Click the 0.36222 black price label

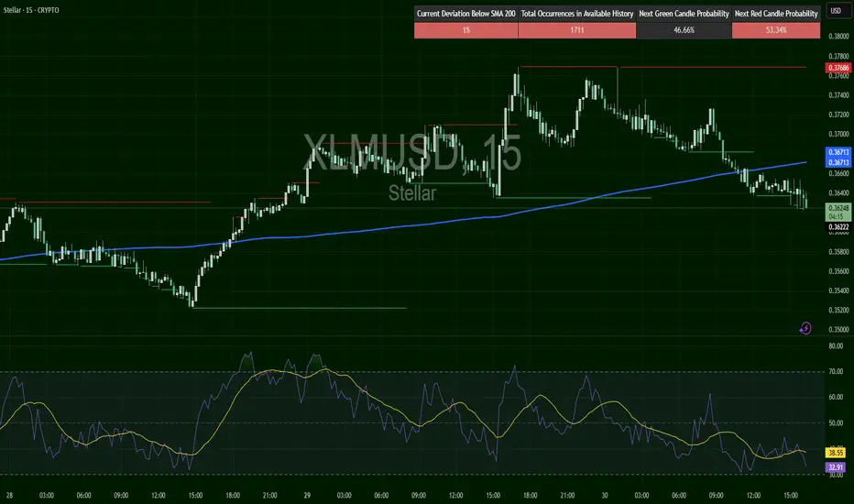[x=838, y=227]
